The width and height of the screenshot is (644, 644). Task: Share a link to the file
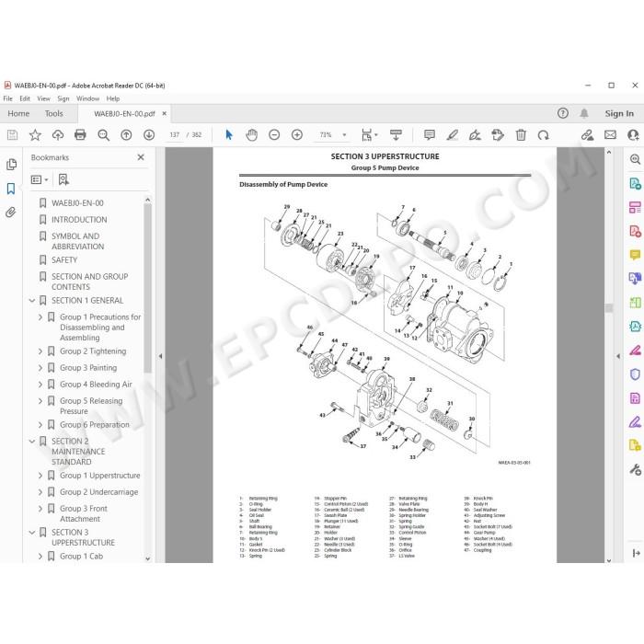tap(587, 134)
